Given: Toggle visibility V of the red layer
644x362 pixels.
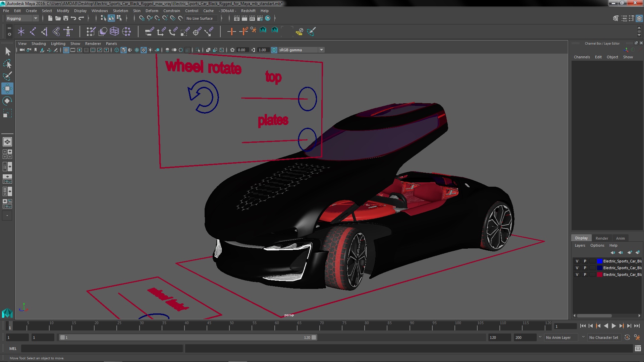Looking at the screenshot, I should [577, 275].
